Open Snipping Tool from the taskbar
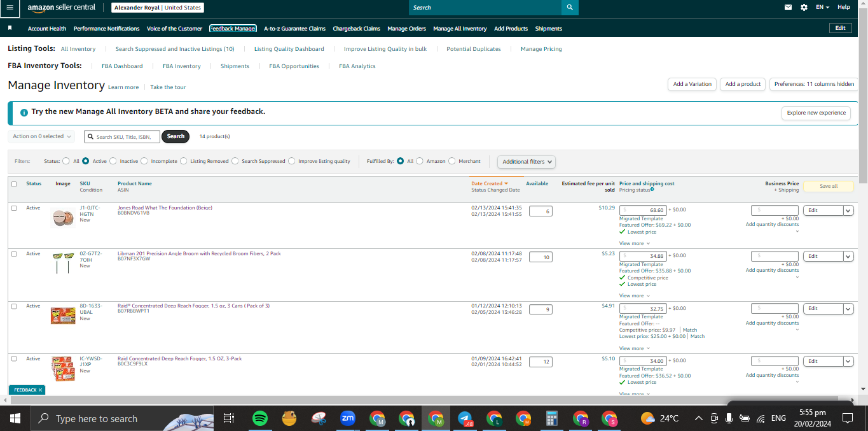868x431 pixels. [319, 418]
